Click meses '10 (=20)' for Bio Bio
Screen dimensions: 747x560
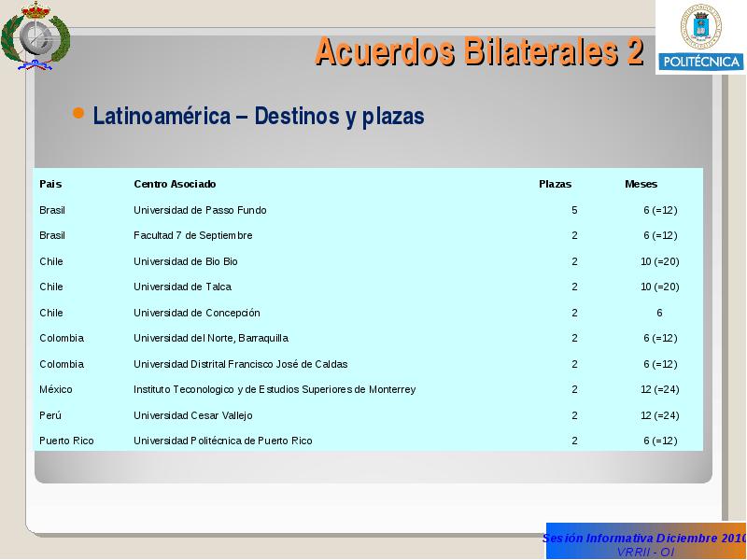click(x=660, y=261)
